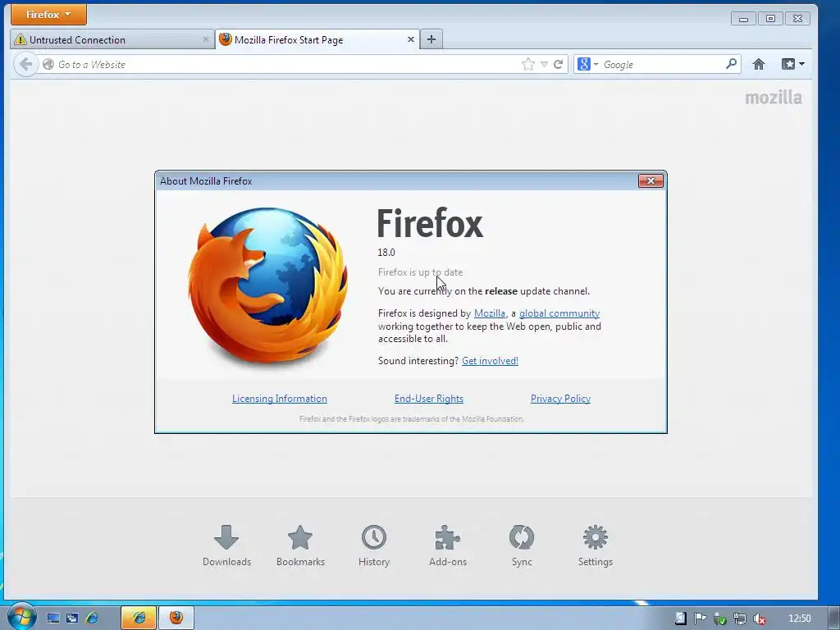Open the Action Center flag tray icon
Screen dimensions: 840x630
700,619
